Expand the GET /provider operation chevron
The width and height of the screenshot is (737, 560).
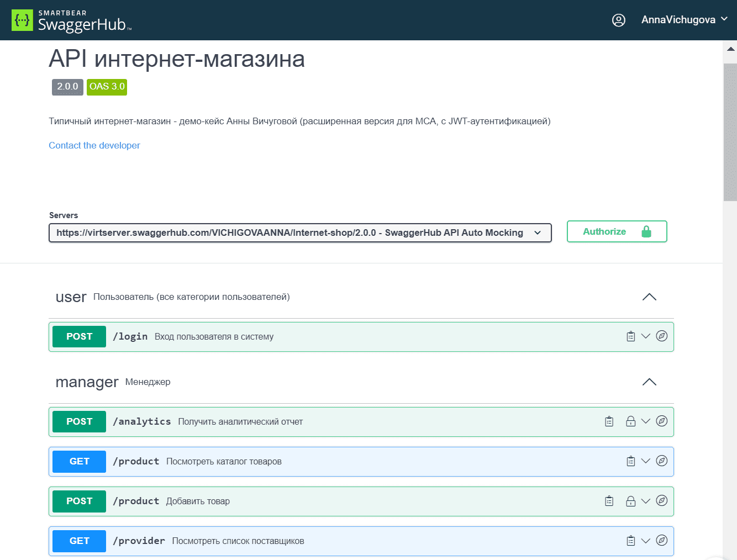pos(645,541)
